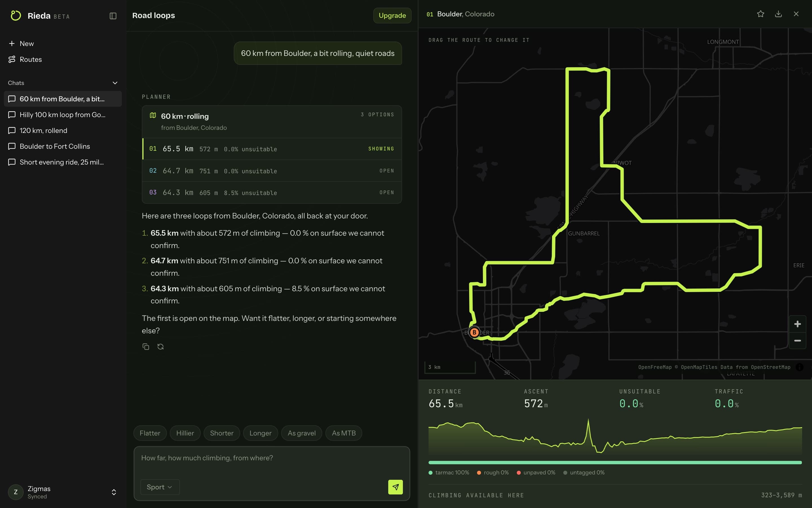This screenshot has height=508, width=812.
Task: Close the Boulder route panel
Action: point(796,14)
